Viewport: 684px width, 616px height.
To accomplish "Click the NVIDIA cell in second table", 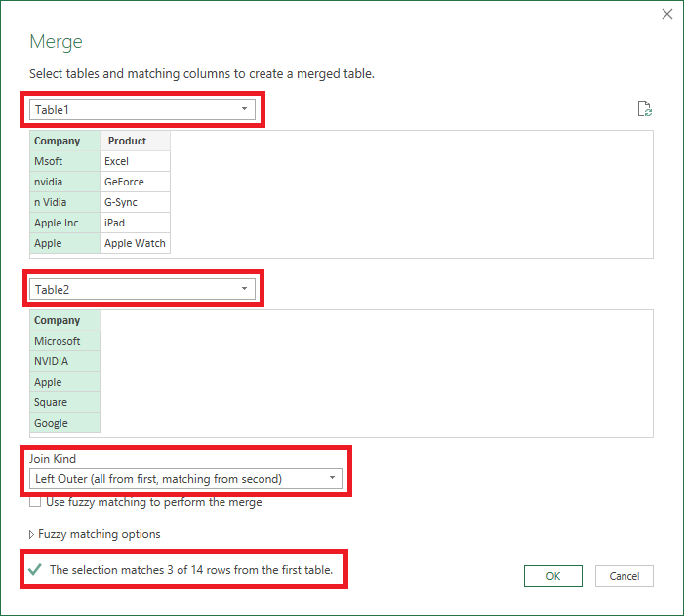I will point(65,361).
